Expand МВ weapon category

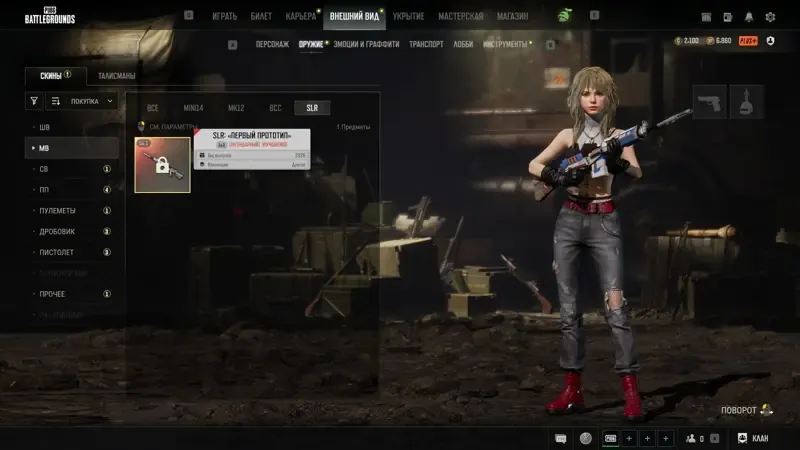pyautogui.click(x=71, y=148)
